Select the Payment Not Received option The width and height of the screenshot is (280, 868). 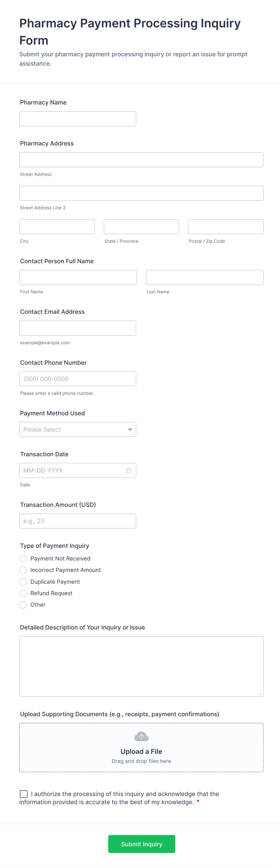[x=23, y=559]
